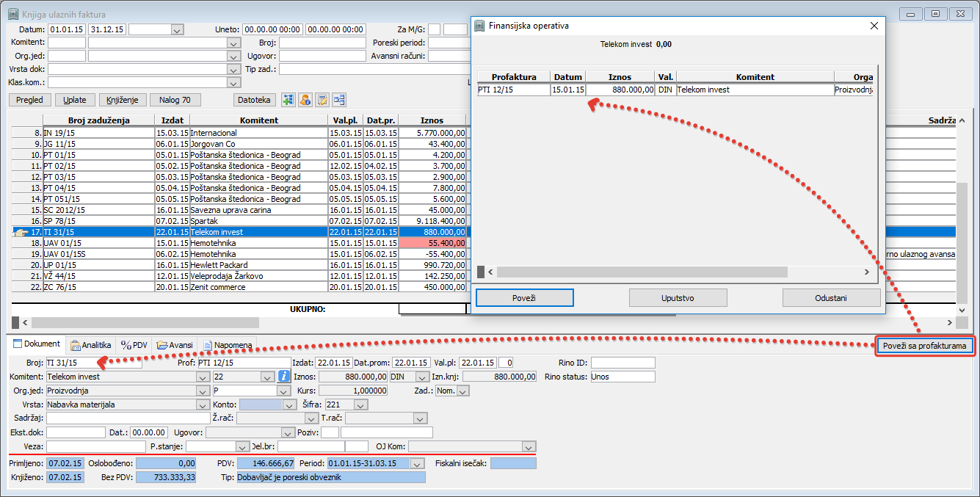Close the Finansijska operativa dialog
Viewport: 980px width, 497px height.
pos(874,25)
